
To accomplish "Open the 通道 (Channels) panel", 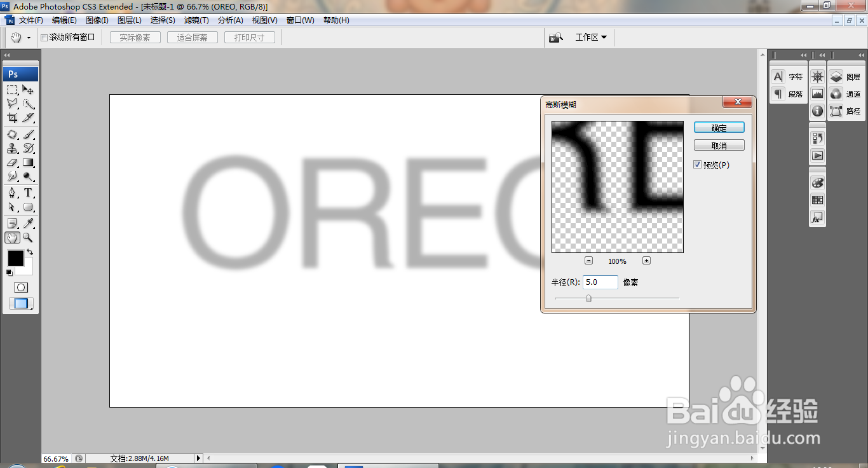I will pos(845,94).
